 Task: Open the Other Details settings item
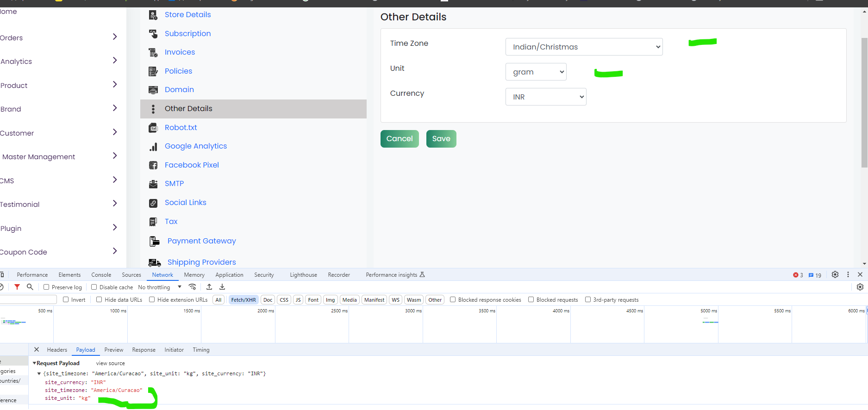[253, 109]
